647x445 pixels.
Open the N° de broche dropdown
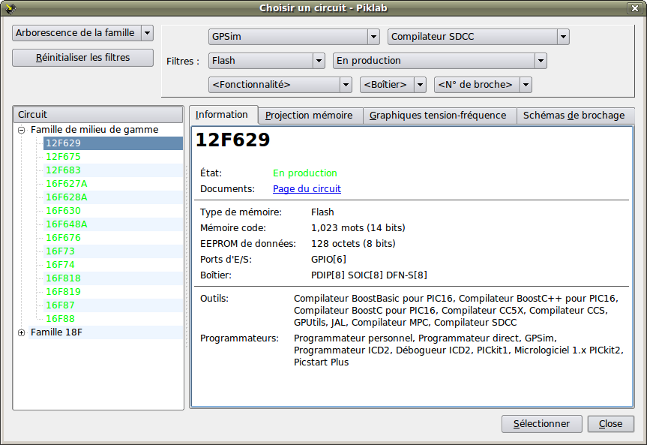[482, 85]
